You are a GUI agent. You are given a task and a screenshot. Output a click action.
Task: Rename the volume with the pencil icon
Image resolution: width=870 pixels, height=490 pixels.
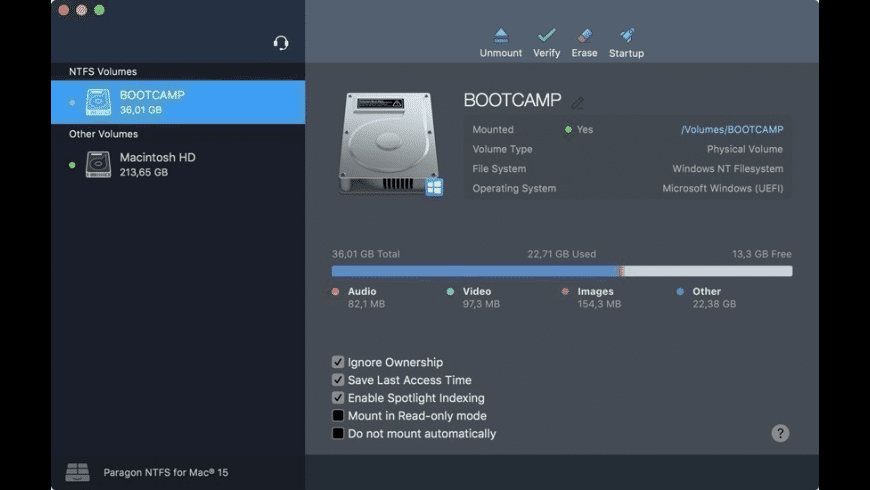pyautogui.click(x=577, y=103)
